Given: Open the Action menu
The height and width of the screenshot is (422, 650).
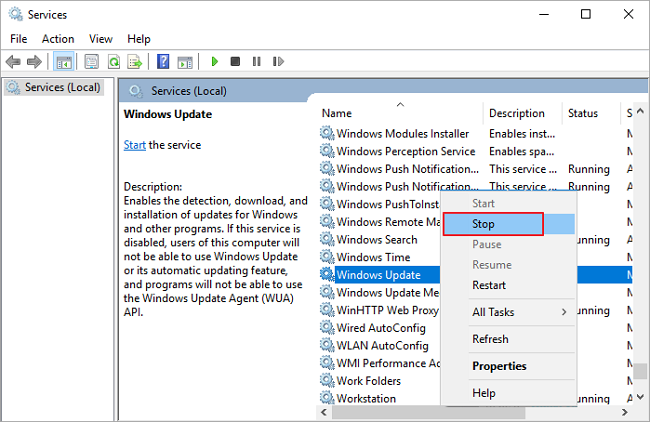Looking at the screenshot, I should [57, 38].
